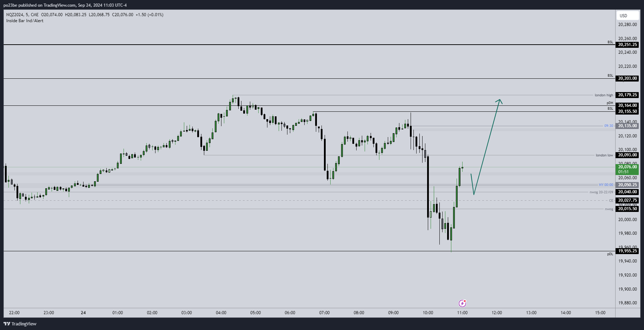Click the nwog 20,040.00 price label
Screen dimensions: 644x330
point(627,192)
